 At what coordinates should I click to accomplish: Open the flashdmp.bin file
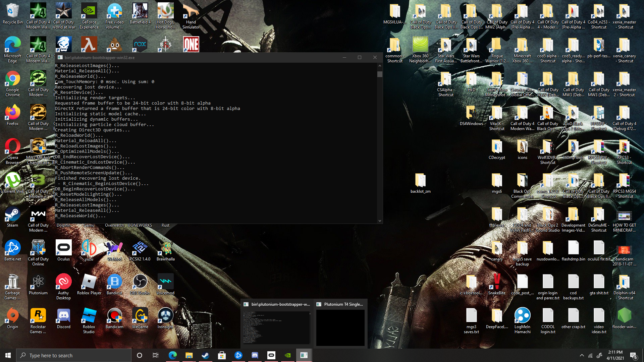(x=573, y=251)
